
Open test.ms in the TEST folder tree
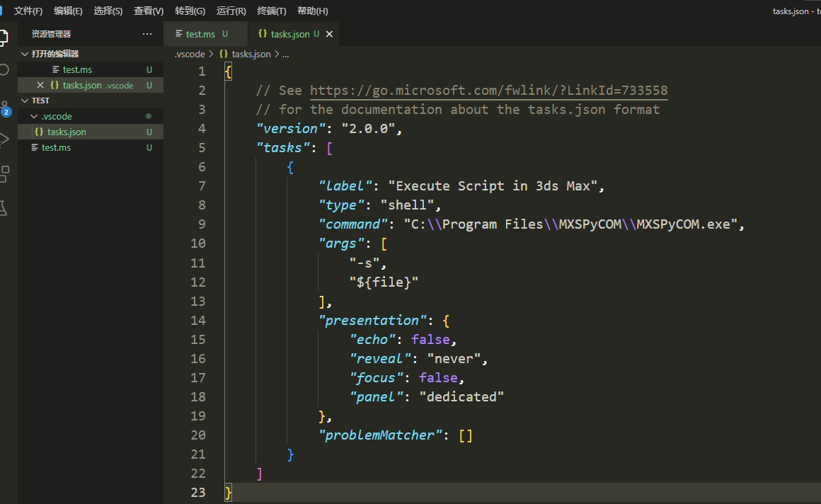pos(91,148)
